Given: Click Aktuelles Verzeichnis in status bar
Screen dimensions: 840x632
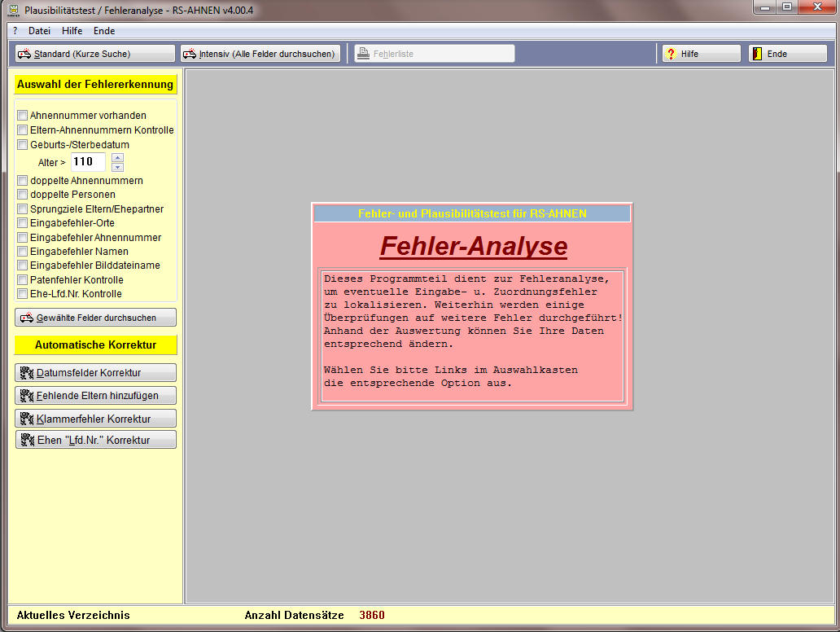Looking at the screenshot, I should 73,616.
